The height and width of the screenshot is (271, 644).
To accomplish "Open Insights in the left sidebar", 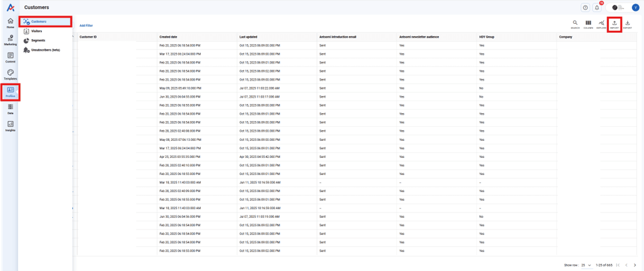I will coord(10,126).
